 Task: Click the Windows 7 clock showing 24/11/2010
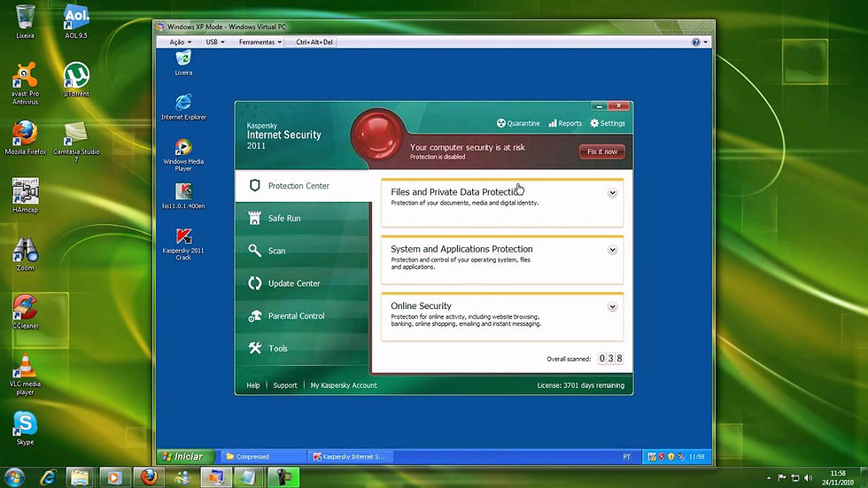coord(838,477)
